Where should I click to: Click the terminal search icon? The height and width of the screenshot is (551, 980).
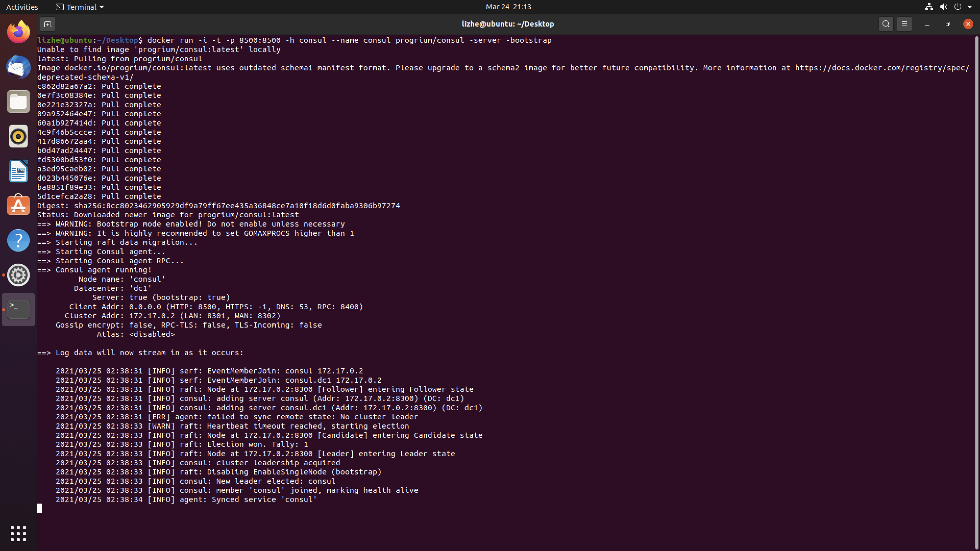click(886, 24)
